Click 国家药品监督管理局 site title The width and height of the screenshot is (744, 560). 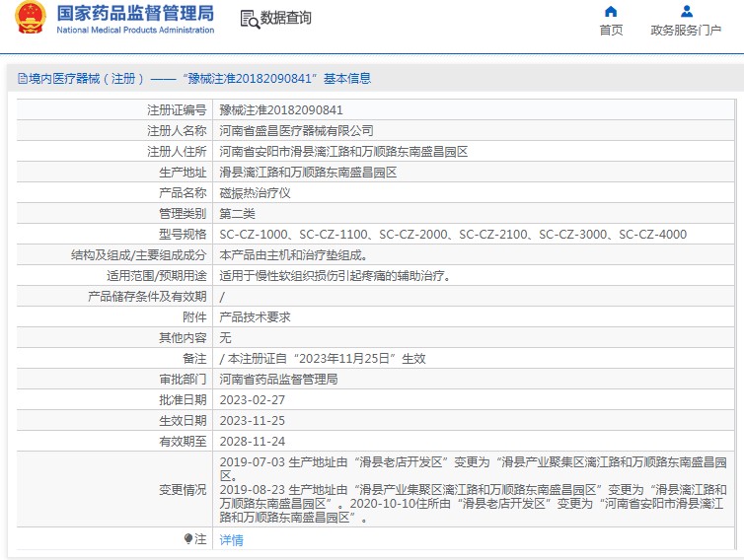click(136, 13)
